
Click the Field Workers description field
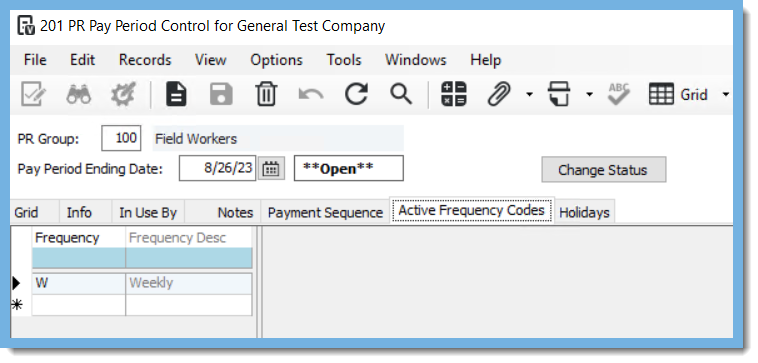click(x=278, y=139)
